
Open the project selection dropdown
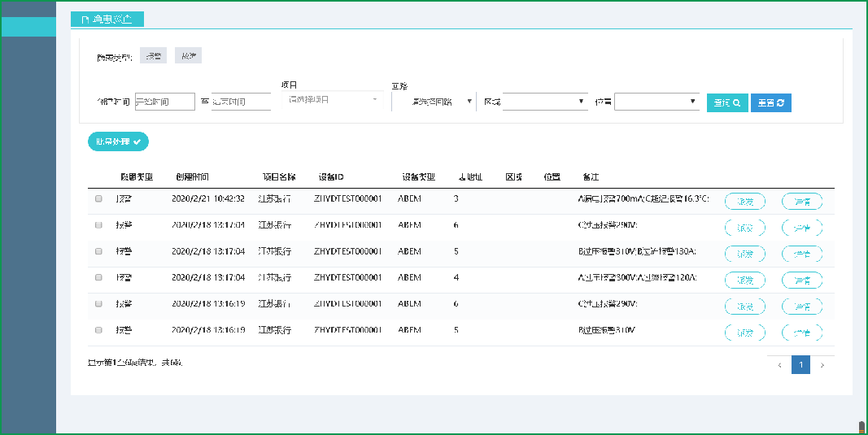(332, 100)
